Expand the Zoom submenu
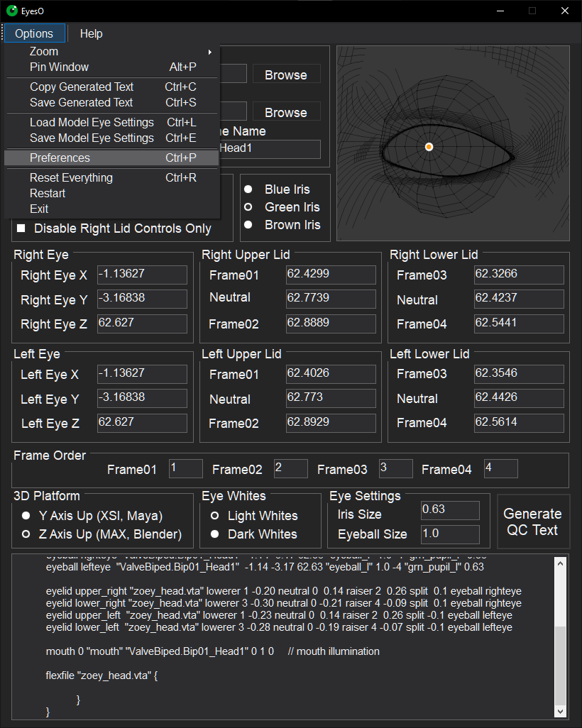 click(111, 52)
